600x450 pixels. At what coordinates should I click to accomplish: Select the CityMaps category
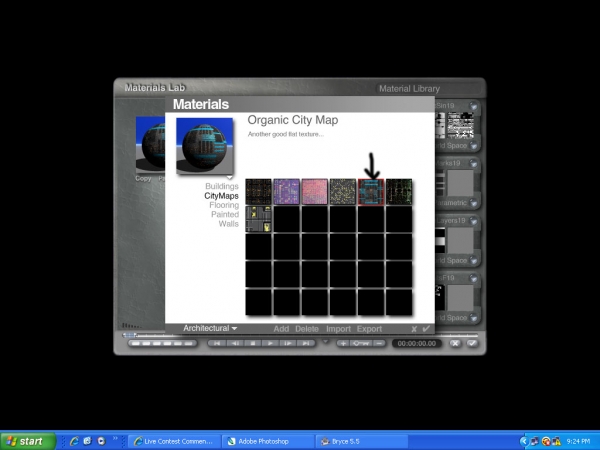point(221,196)
